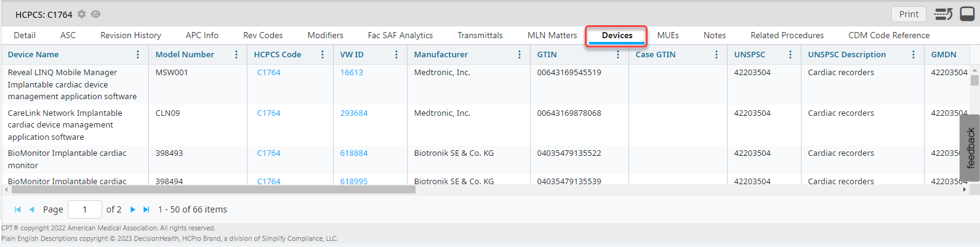Click the settings gear next to HCPCS: C1764
The image size is (980, 247).
point(81,14)
